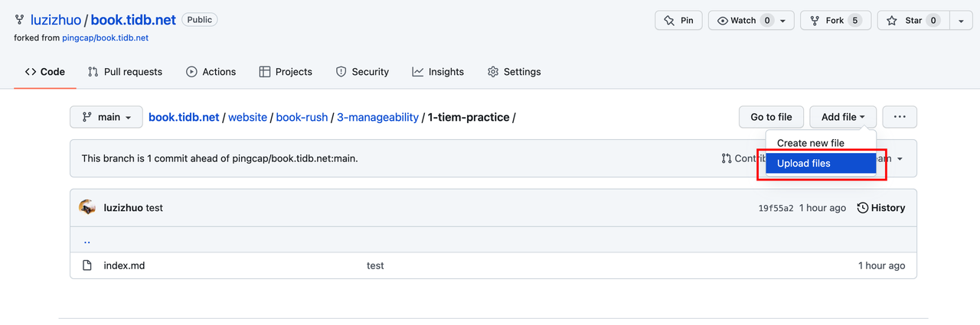
Task: Click the index.md file icon
Action: click(87, 265)
